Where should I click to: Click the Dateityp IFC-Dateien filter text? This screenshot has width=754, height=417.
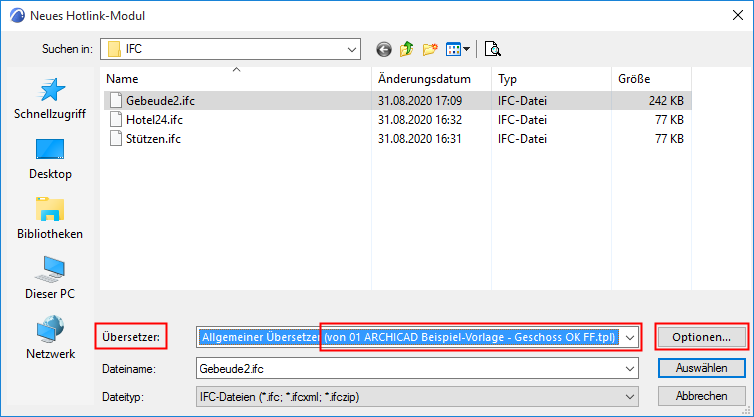[280, 397]
